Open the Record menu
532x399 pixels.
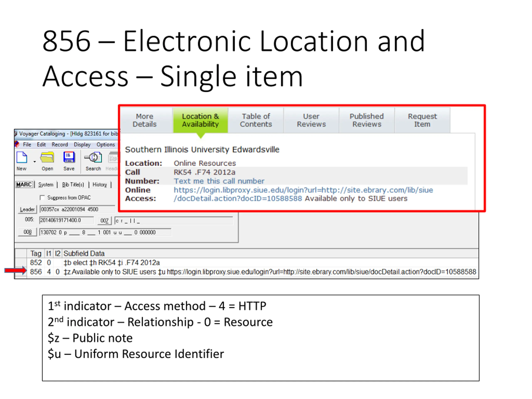pos(60,145)
